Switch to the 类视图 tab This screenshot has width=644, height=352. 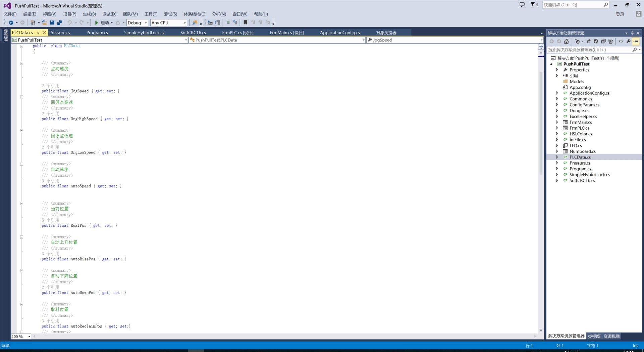pos(594,336)
